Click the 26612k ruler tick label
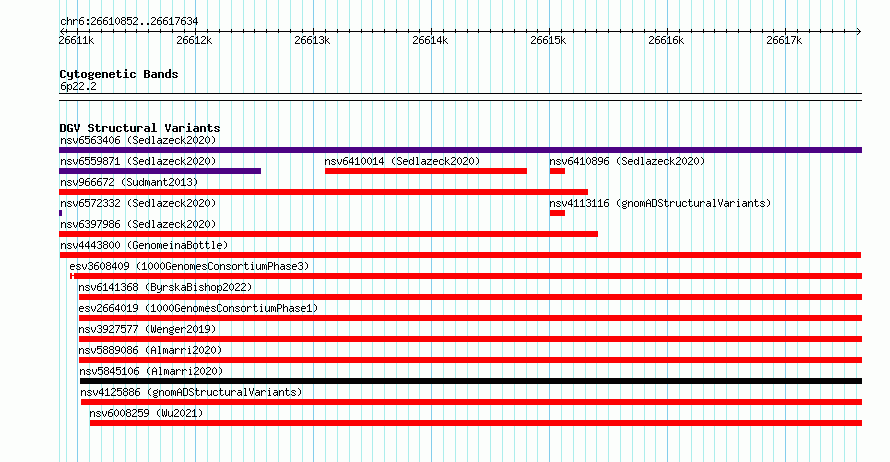The height and width of the screenshot is (462, 890). pyautogui.click(x=194, y=40)
